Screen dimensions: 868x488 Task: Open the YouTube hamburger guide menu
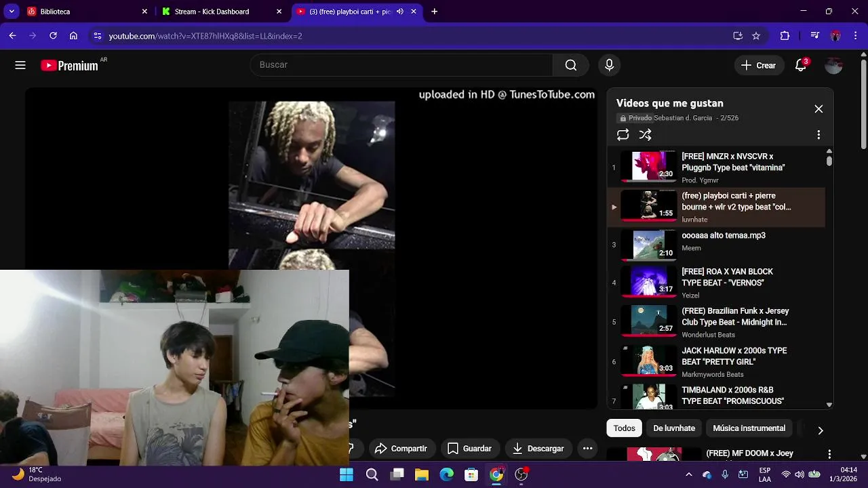(20, 65)
